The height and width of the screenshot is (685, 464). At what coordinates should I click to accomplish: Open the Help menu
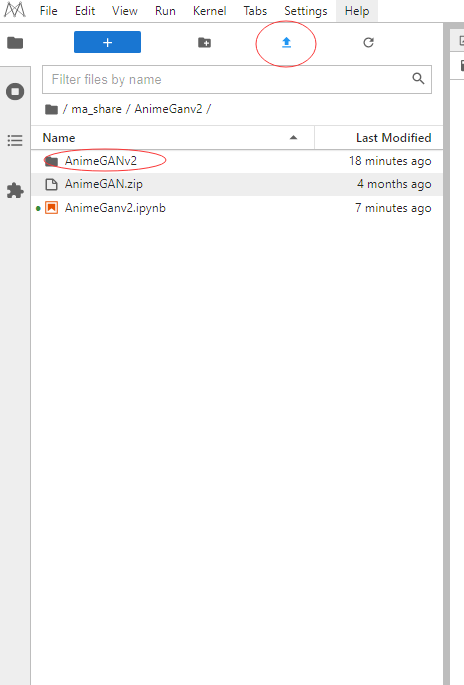357,11
